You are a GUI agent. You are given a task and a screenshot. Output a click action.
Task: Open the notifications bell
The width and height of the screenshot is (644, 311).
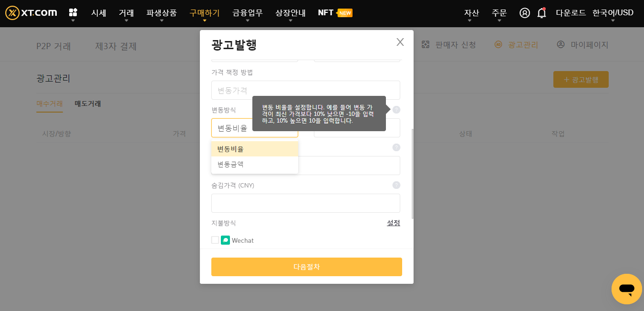coord(541,13)
